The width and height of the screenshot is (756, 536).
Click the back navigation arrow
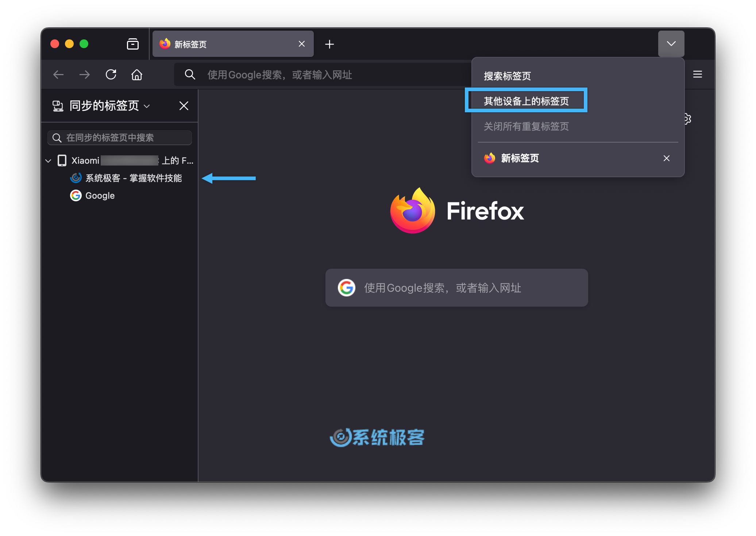tap(58, 74)
